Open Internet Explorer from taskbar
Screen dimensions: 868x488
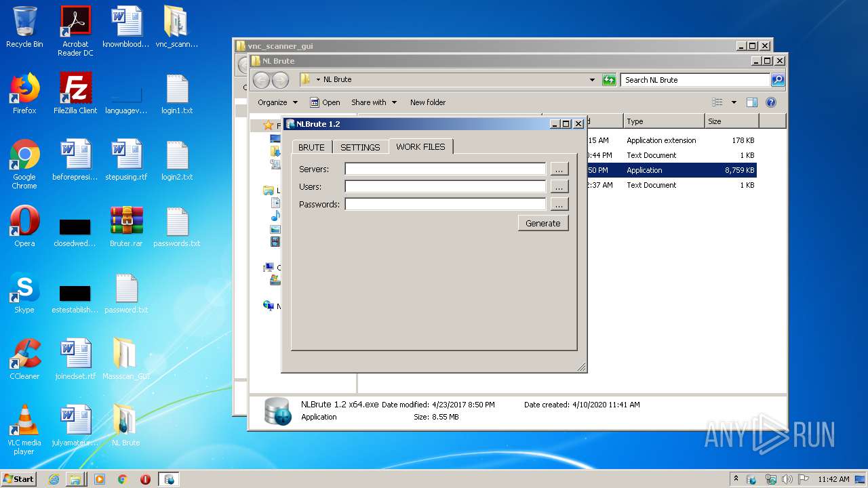pyautogui.click(x=54, y=479)
